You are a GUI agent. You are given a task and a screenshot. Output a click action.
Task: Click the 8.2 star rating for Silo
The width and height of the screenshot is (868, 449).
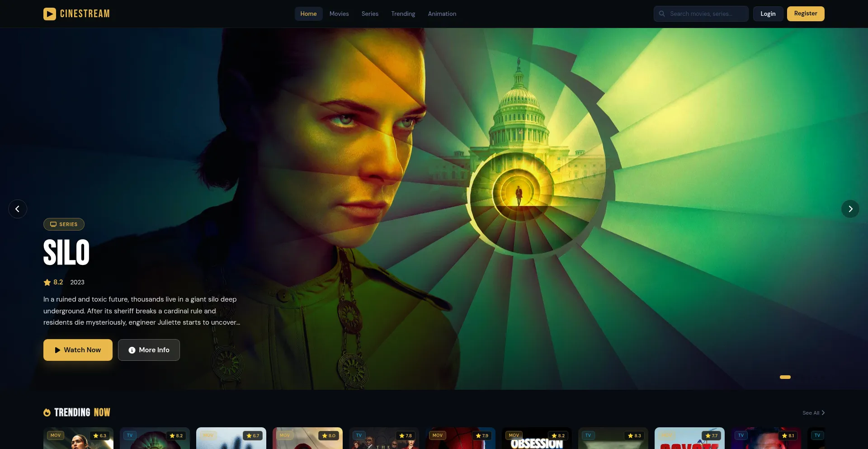click(x=53, y=282)
